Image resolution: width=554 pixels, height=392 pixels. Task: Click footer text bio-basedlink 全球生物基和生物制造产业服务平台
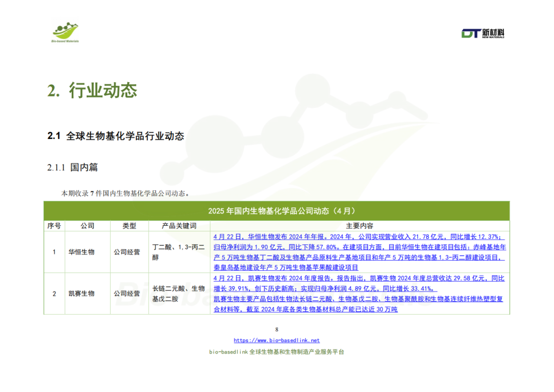pos(276,352)
